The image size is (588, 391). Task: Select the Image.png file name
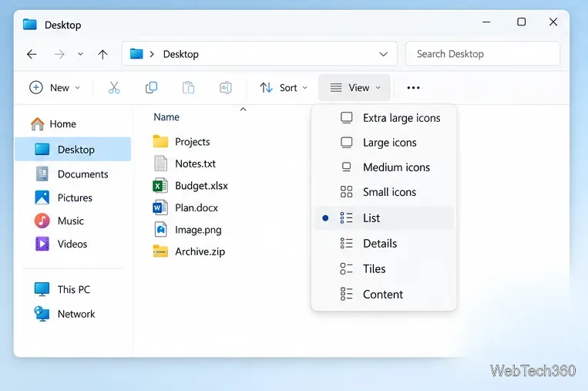[198, 230]
